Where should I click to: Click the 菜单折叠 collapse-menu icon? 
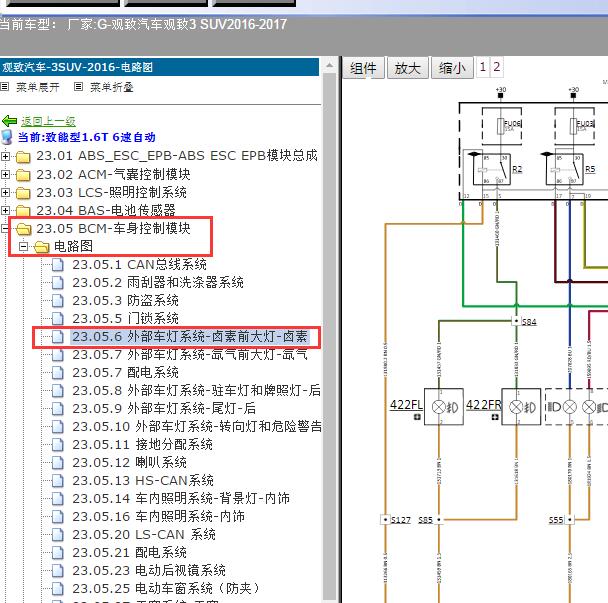(x=78, y=86)
